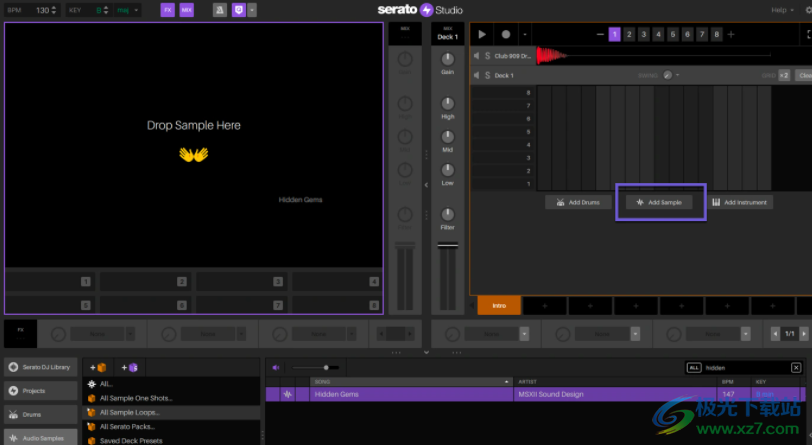Click the Add Drums button

578,202
